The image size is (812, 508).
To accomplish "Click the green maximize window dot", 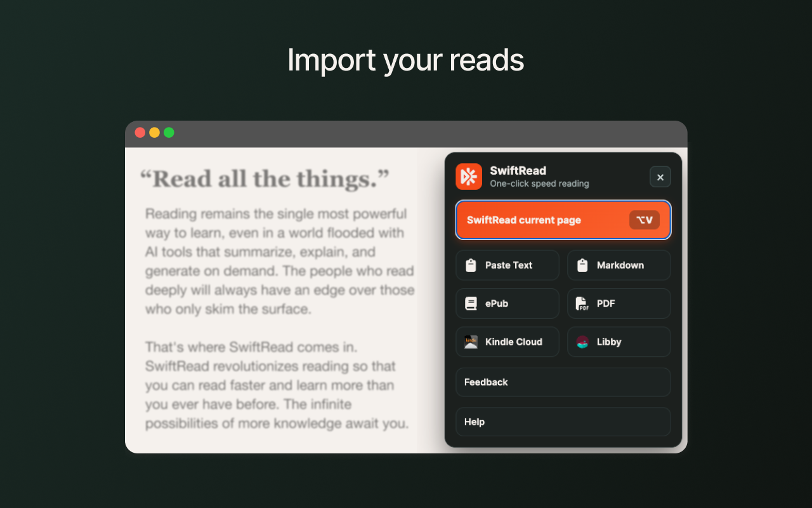I will [x=169, y=133].
